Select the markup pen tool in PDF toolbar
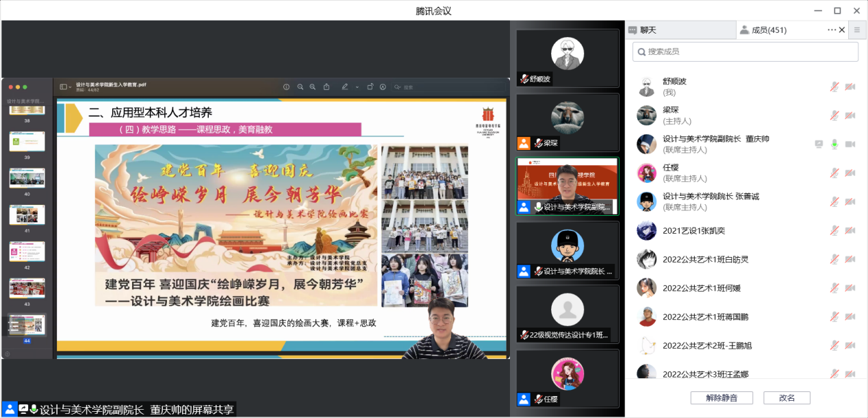The width and height of the screenshot is (868, 418). [344, 87]
